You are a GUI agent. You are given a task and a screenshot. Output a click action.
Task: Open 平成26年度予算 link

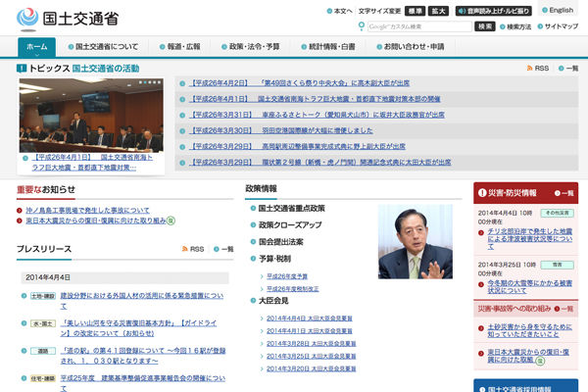click(x=287, y=276)
